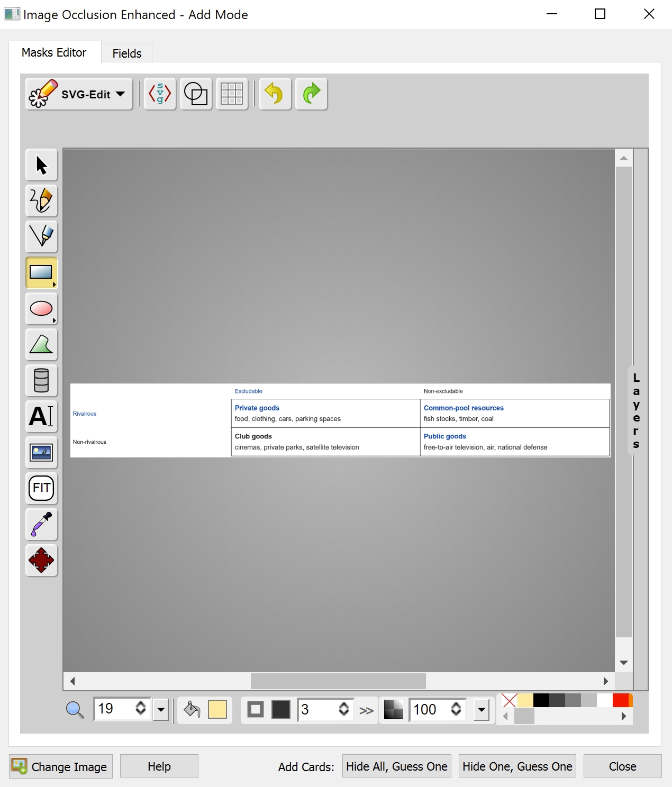Open the SVG source code editor
The height and width of the screenshot is (787, 672).
[x=159, y=94]
